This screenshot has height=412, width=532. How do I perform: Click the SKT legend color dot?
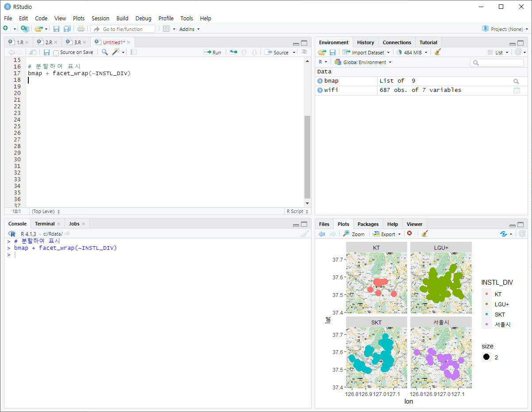pyautogui.click(x=486, y=314)
